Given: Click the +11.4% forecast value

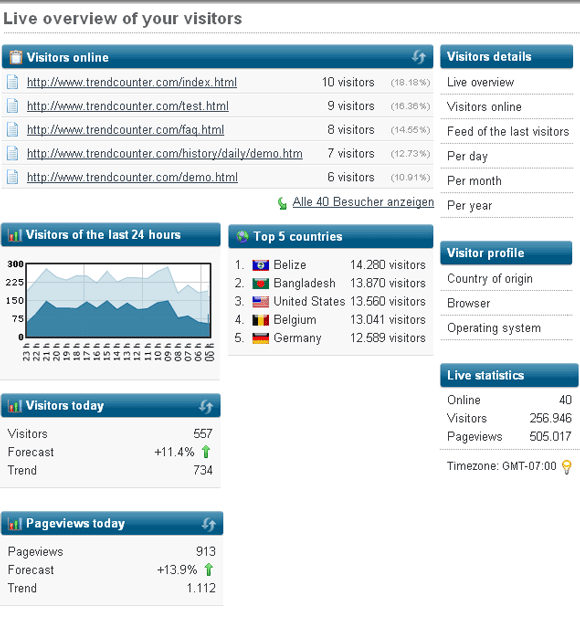Looking at the screenshot, I should coord(174,452).
